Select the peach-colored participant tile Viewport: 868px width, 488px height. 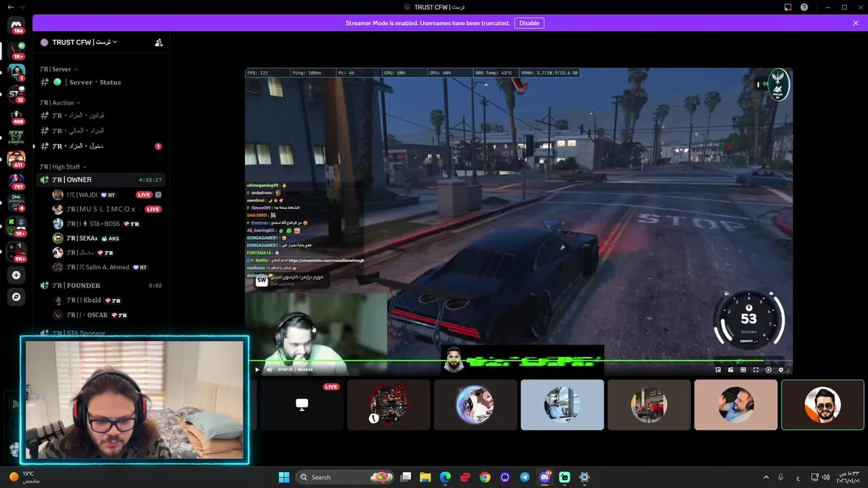click(736, 405)
